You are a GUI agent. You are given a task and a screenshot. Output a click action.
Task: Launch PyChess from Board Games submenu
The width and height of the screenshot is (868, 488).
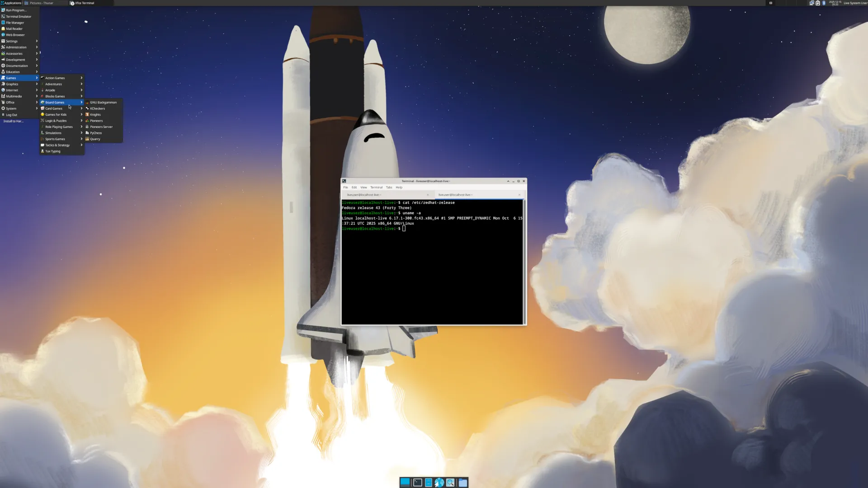[x=96, y=133]
